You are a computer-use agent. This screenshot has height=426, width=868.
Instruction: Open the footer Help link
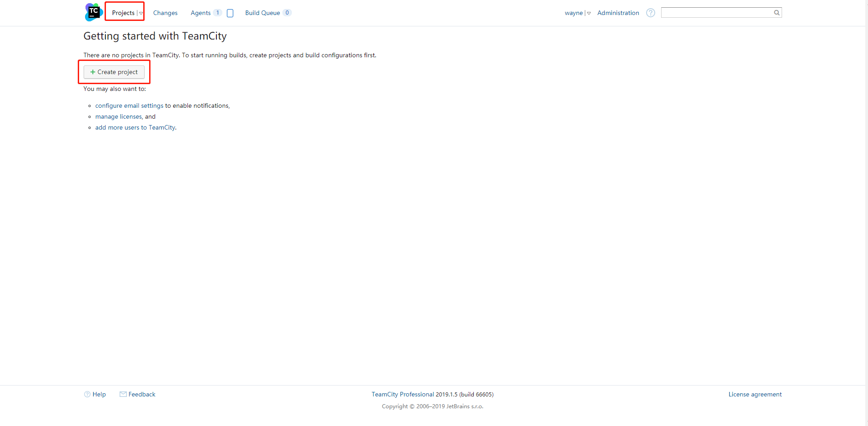coord(99,394)
